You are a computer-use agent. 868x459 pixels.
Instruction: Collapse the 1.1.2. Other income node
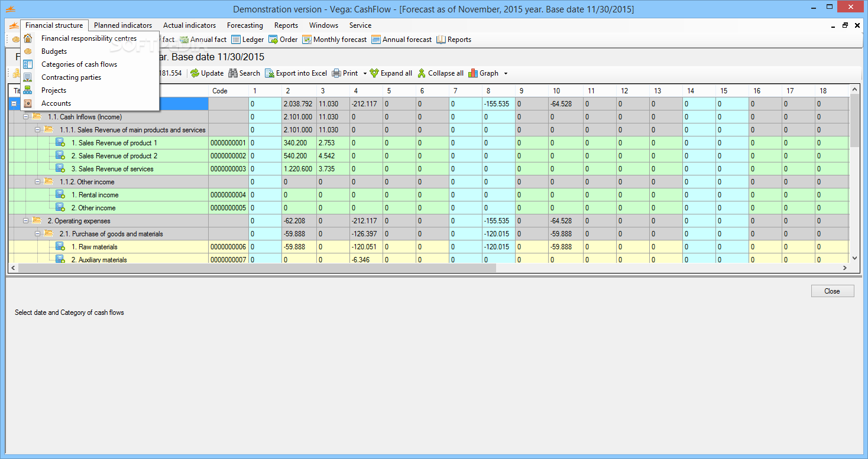(38, 182)
